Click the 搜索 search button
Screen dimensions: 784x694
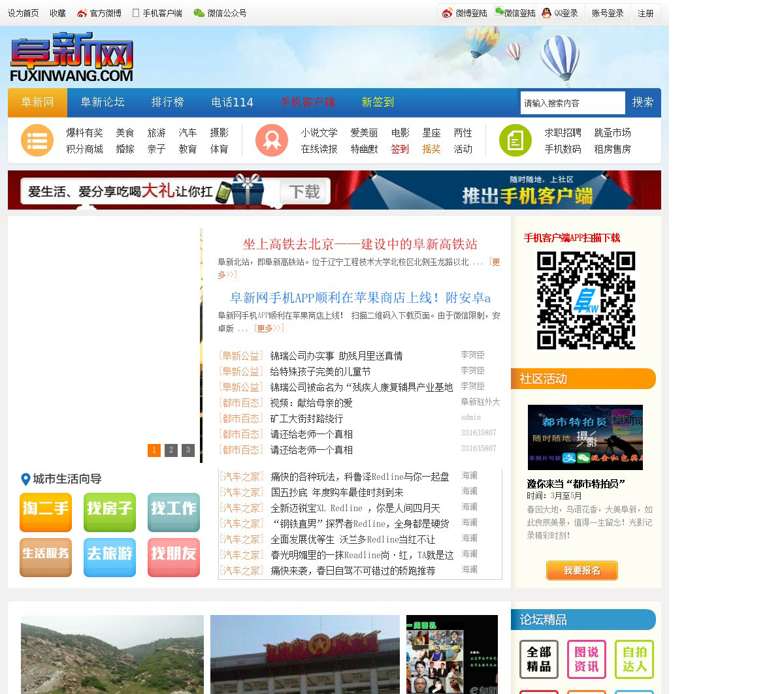tap(643, 103)
